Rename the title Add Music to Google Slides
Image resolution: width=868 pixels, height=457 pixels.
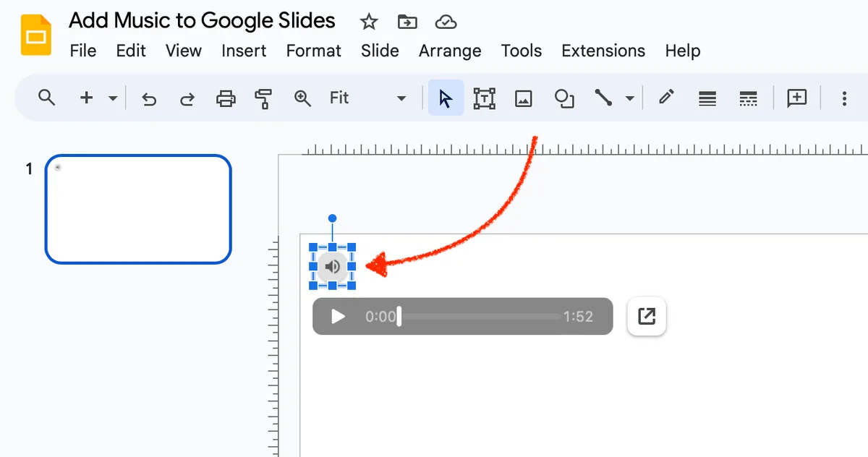(x=202, y=20)
